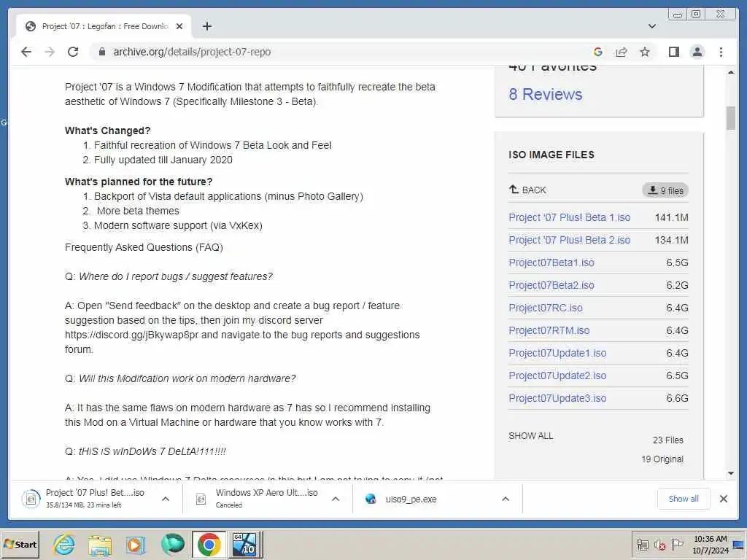Download Project07RTM.iso
The height and width of the screenshot is (560, 747).
(549, 330)
